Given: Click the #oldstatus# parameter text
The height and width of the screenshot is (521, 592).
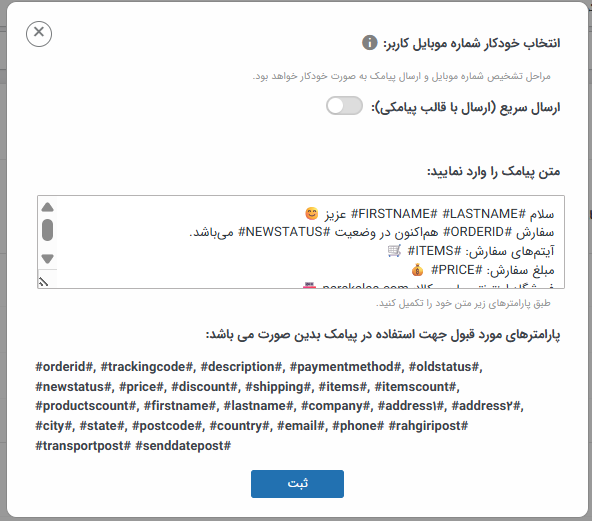Looking at the screenshot, I should click(x=444, y=367).
